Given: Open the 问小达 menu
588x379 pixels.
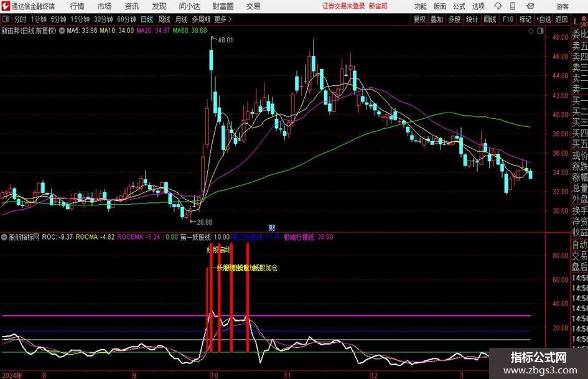Looking at the screenshot, I should coord(189,6).
